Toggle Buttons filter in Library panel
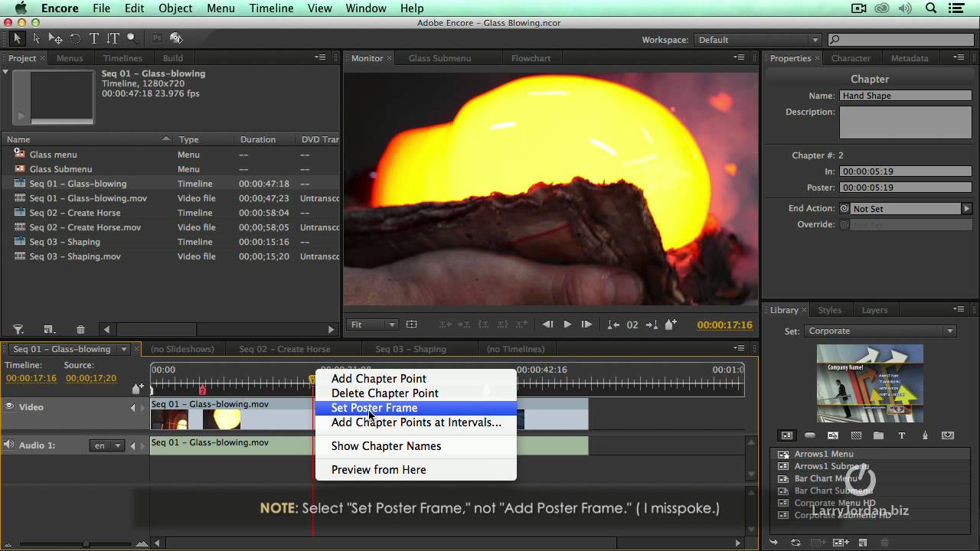Screen dimensions: 980x551 pyautogui.click(x=810, y=435)
